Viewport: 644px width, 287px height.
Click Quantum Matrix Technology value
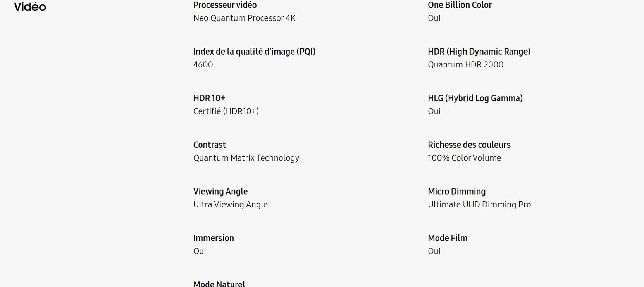(x=246, y=158)
